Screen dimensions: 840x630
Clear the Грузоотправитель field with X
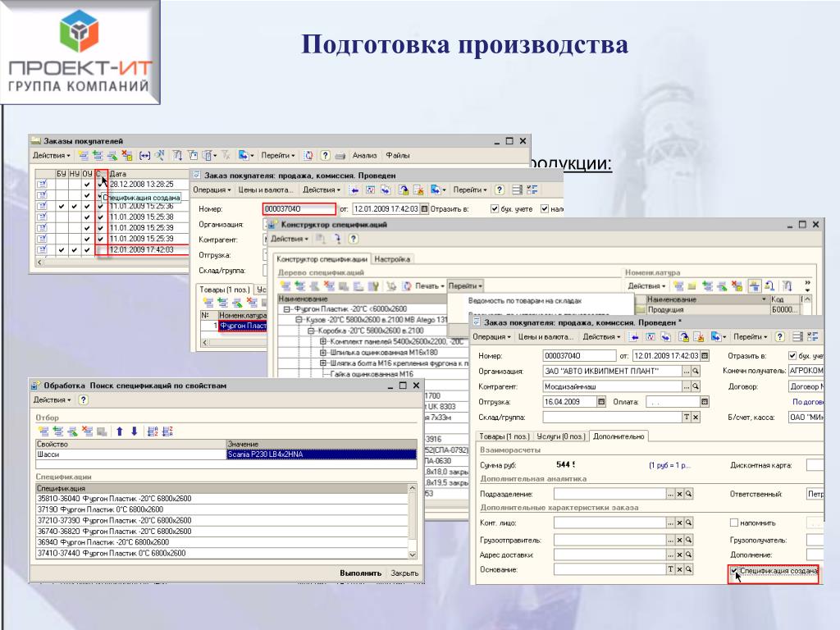[679, 540]
